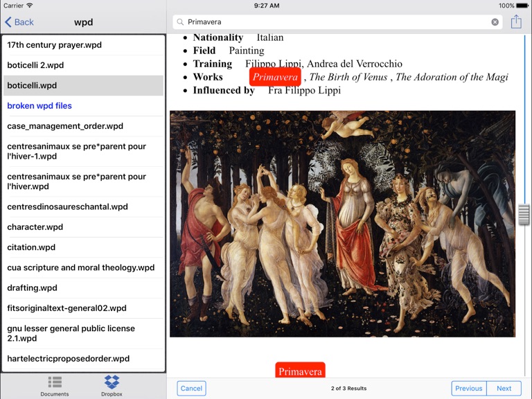This screenshot has width=532, height=399.
Task: Select boticelli.wpd in the file list
Action: [x=83, y=85]
